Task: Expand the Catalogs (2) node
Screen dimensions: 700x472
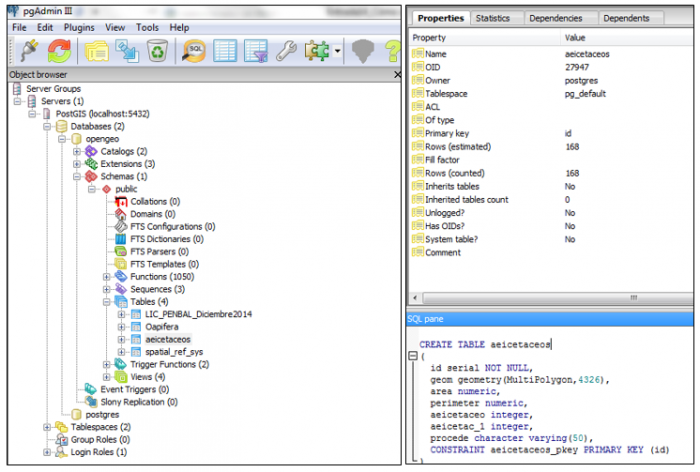Action: [77, 151]
